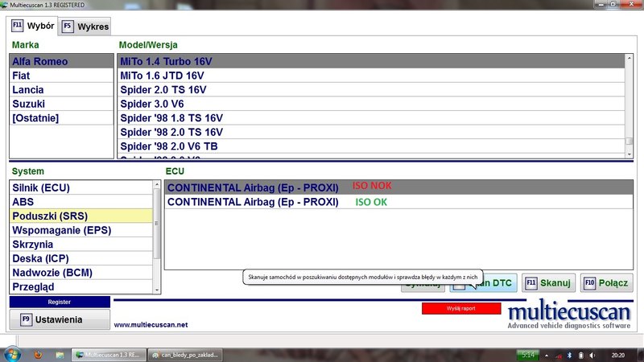Click the model list scroll-up arrow
The height and width of the screenshot is (362, 644).
629,59
